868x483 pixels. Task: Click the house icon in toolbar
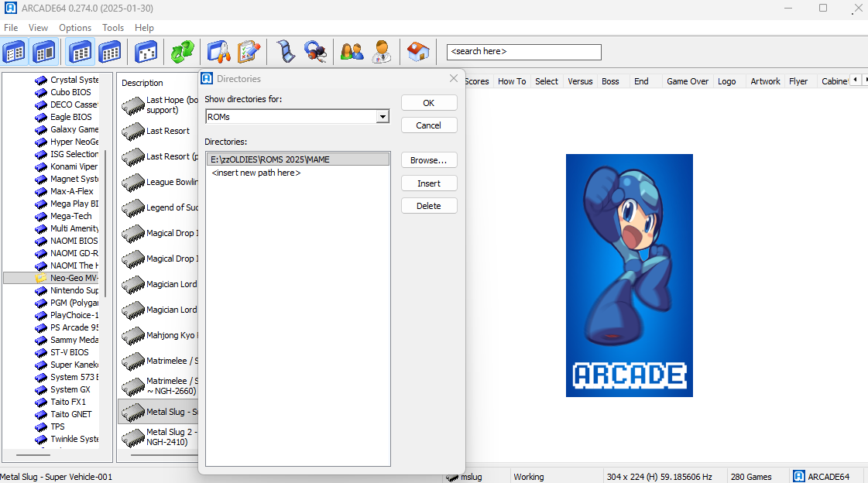[x=418, y=52]
